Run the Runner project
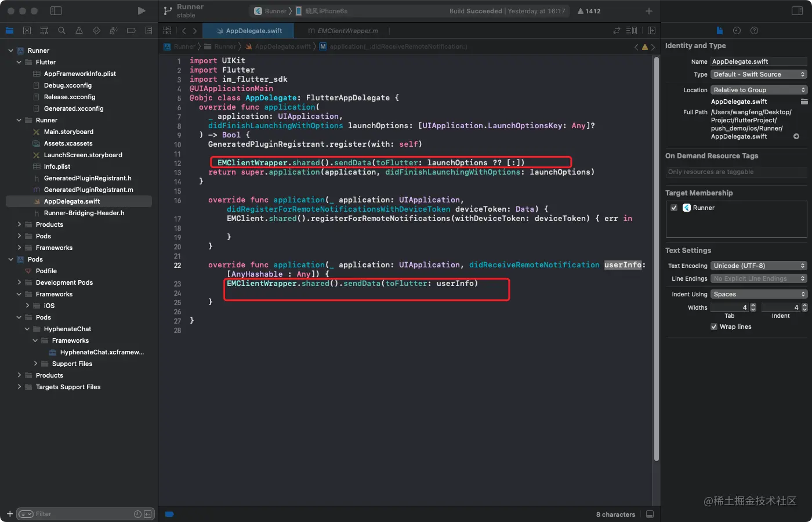Viewport: 812px width, 522px height. pyautogui.click(x=142, y=11)
